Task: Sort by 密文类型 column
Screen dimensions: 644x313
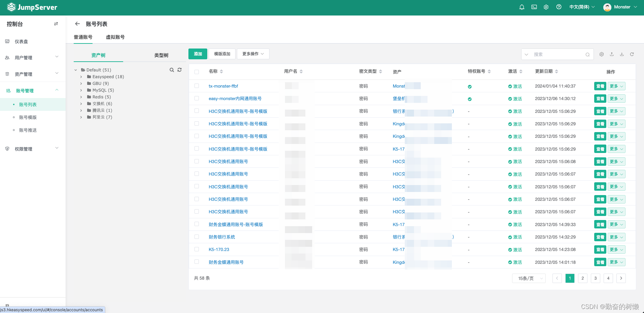Action: pyautogui.click(x=381, y=71)
